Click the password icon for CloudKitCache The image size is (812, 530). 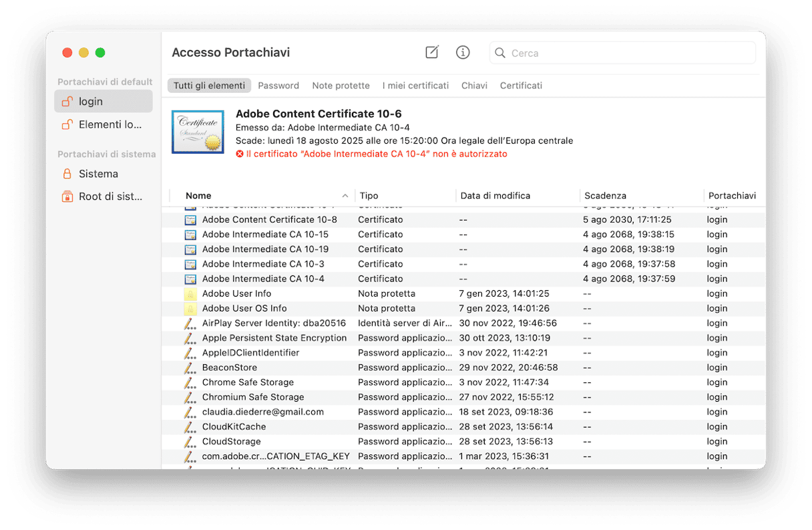[190, 426]
